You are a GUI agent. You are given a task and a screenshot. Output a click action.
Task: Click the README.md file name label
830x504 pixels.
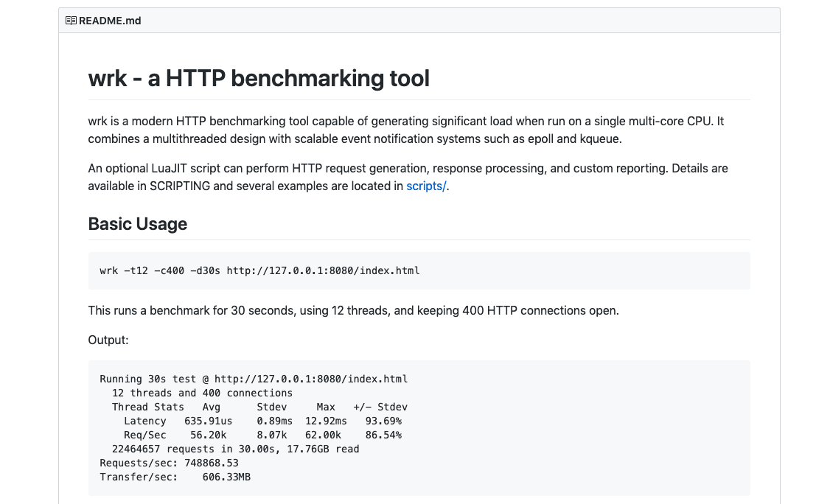pyautogui.click(x=110, y=21)
